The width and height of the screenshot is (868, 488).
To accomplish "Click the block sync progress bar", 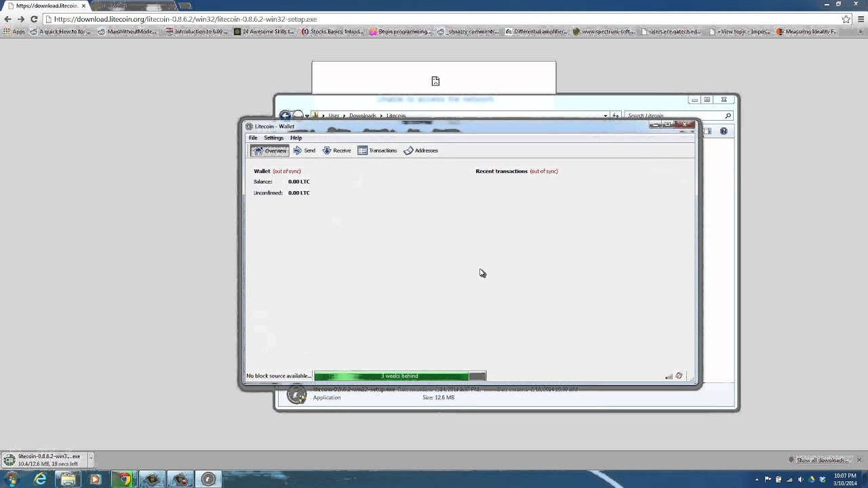I will click(x=400, y=376).
